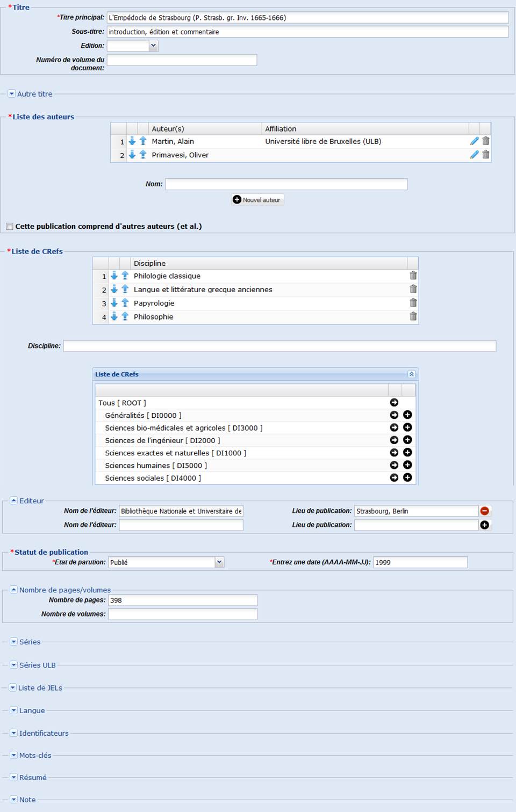This screenshot has width=516, height=812.
Task: Move Philosophie discipline down
Action: [114, 316]
